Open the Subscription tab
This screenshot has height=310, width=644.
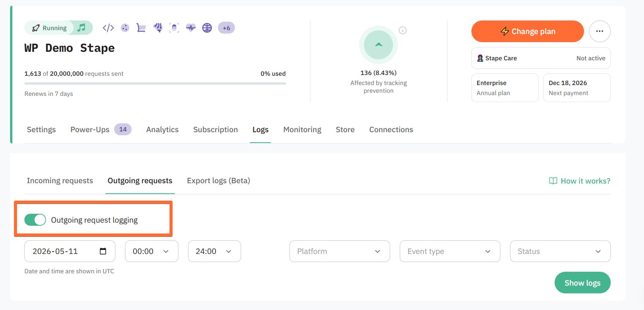(216, 129)
